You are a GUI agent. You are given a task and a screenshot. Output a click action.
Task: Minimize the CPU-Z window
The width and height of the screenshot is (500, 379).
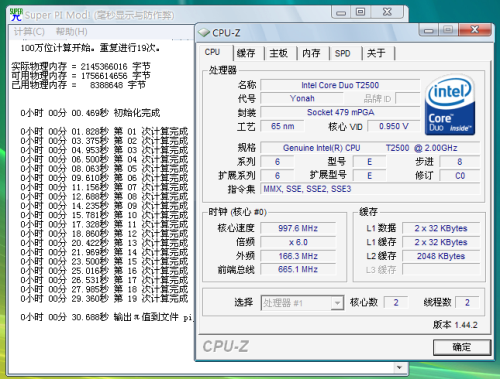pyautogui.click(x=429, y=30)
